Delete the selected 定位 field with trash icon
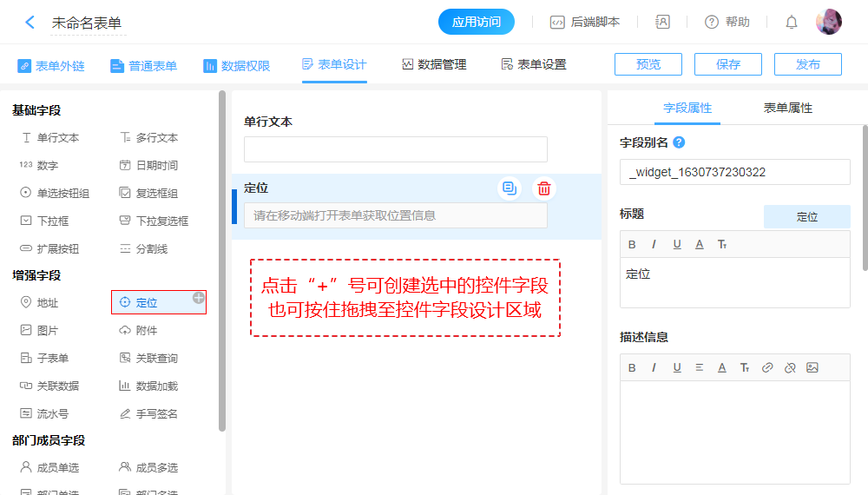The width and height of the screenshot is (868, 495). point(544,188)
